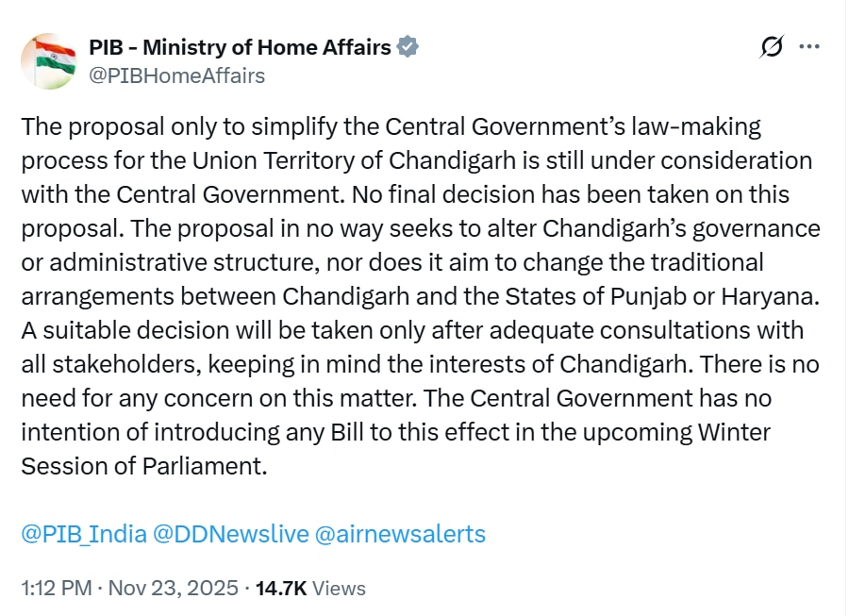Click the Views label
Viewport: 849px width, 616px height.
point(339,588)
